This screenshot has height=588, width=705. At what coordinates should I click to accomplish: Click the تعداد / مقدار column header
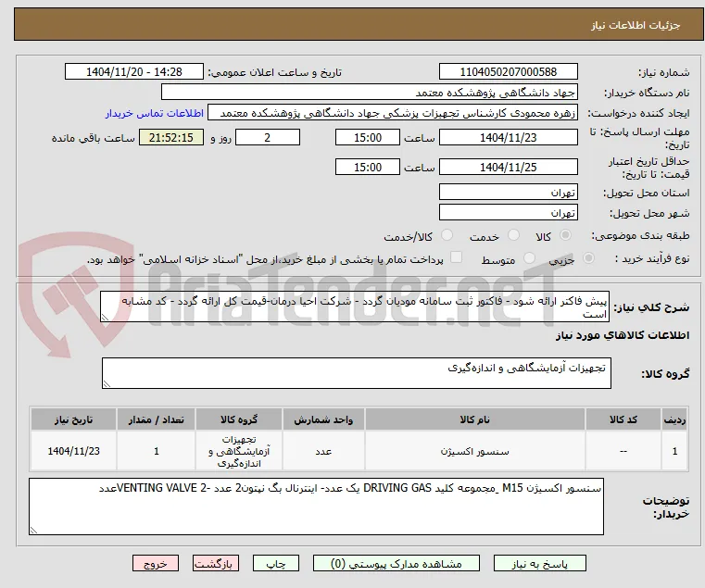156,419
